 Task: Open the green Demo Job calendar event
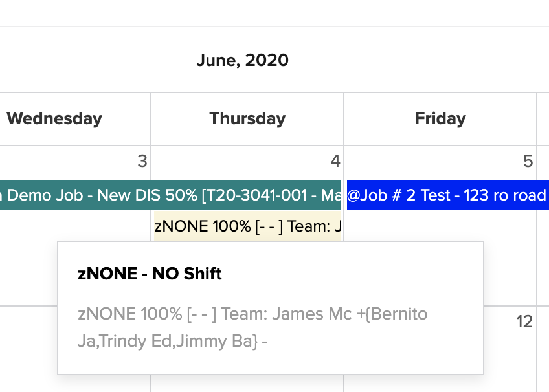[170, 195]
